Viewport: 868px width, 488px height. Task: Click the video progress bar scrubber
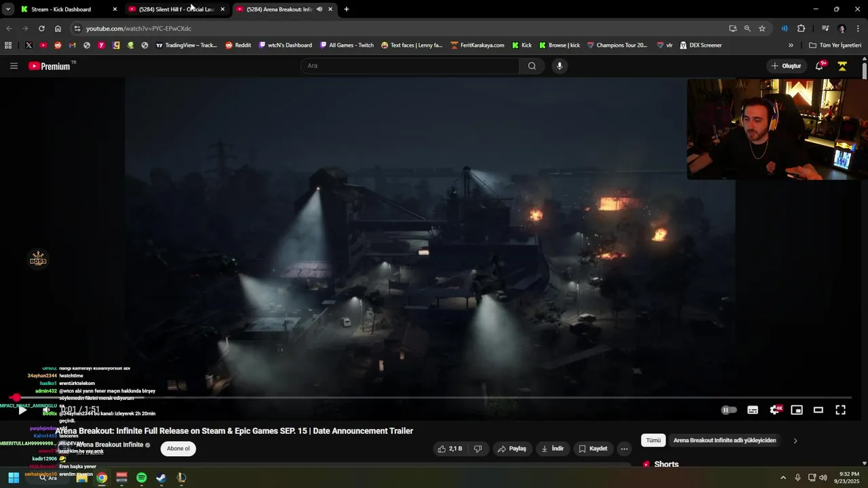click(16, 398)
